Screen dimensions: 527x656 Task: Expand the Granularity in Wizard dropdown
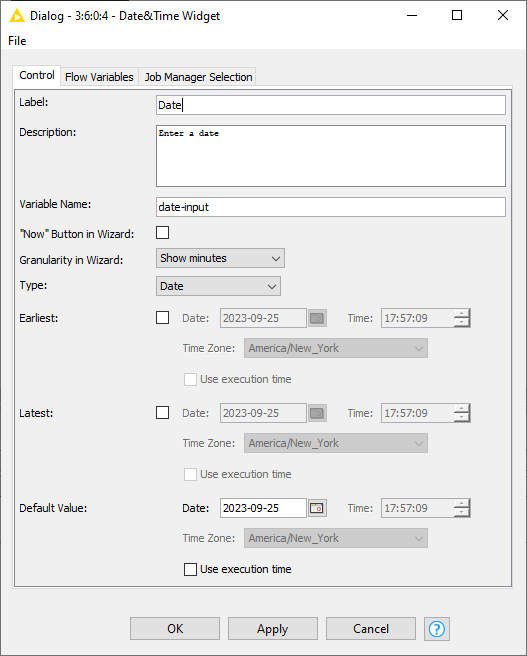tap(220, 258)
